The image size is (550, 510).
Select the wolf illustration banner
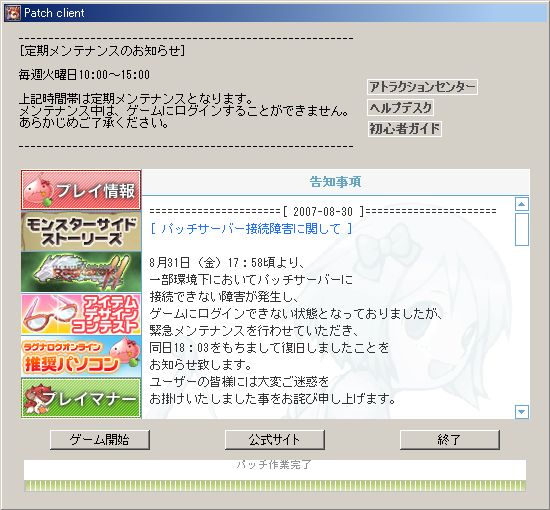click(81, 272)
